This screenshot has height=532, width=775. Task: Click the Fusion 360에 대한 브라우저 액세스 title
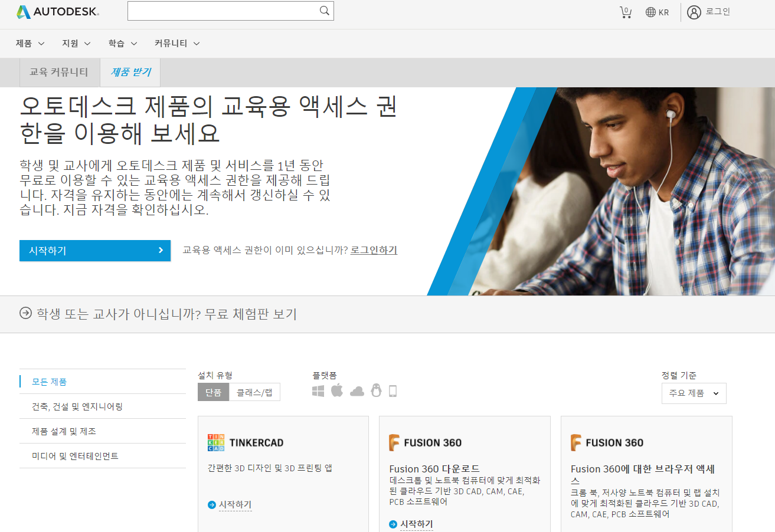pos(643,475)
